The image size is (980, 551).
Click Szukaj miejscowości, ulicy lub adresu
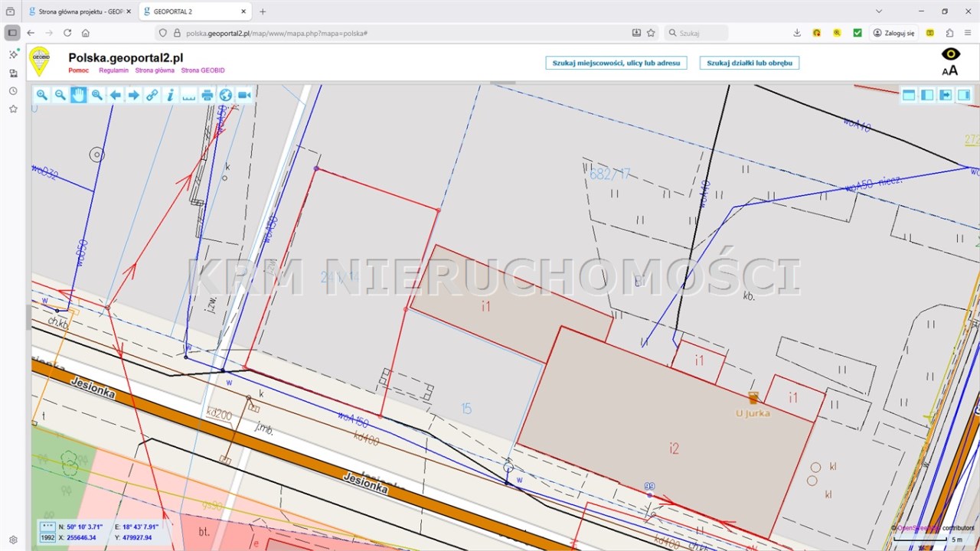(616, 63)
